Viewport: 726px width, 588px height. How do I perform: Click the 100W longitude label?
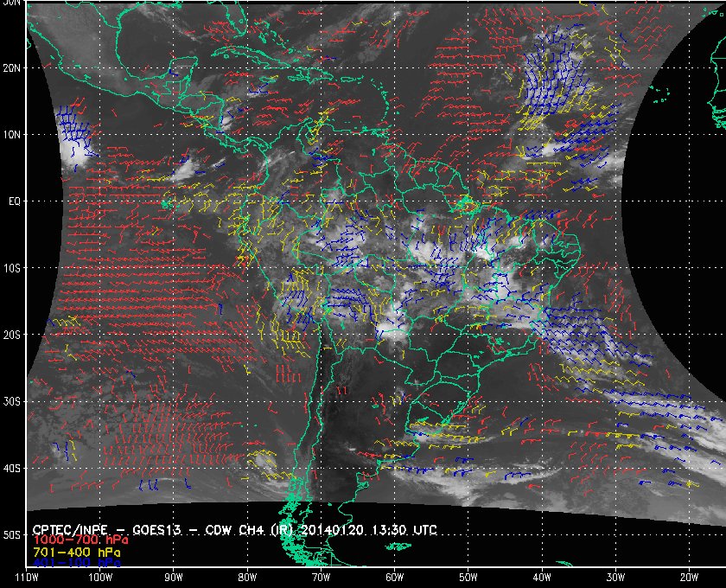coord(100,577)
